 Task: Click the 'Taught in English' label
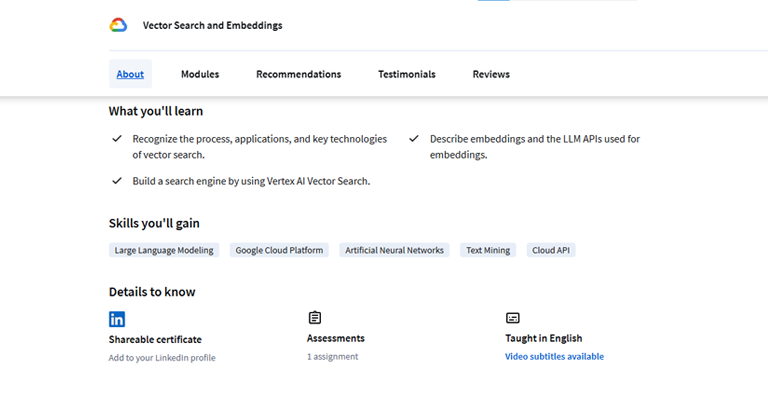point(544,338)
